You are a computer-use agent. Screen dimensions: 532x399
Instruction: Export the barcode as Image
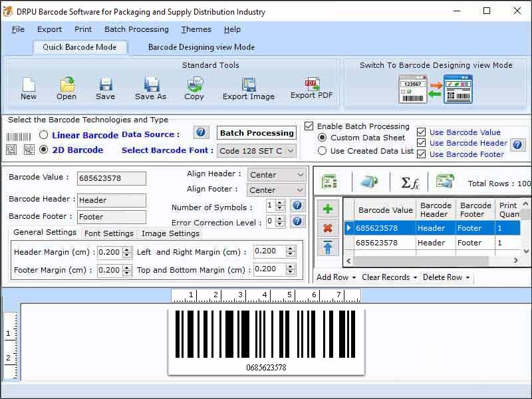tap(248, 86)
